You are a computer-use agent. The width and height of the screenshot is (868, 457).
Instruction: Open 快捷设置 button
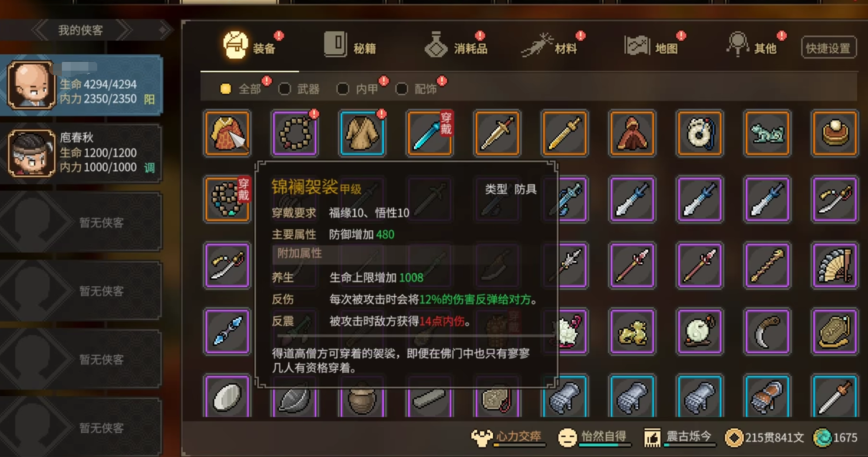(x=829, y=48)
